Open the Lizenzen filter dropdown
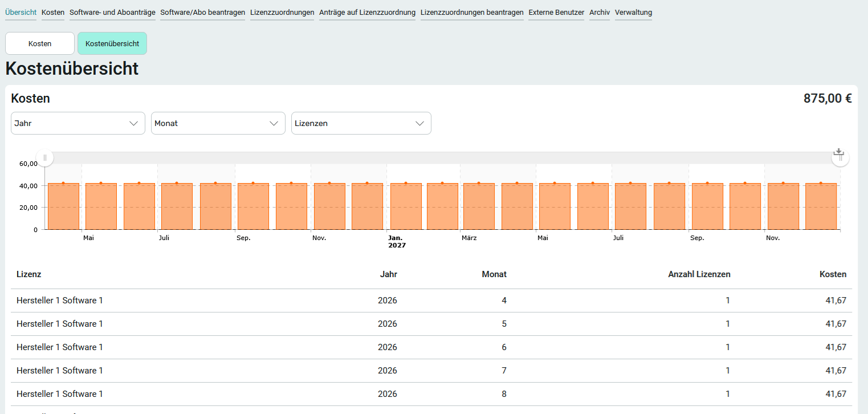Screen dimensions: 868x414 tap(361, 123)
